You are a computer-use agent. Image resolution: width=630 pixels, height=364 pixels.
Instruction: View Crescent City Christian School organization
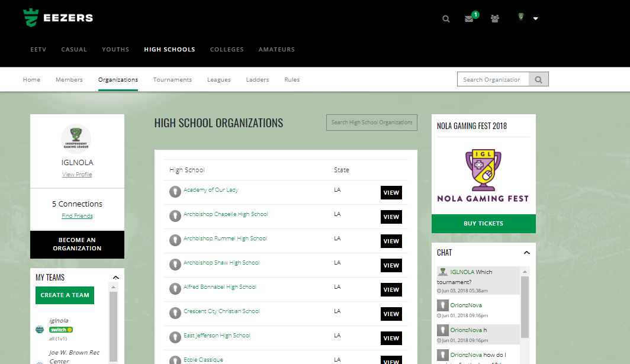391,314
